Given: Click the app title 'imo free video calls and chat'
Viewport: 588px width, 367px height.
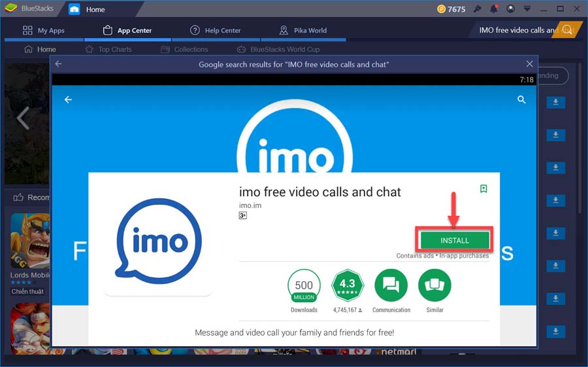Looking at the screenshot, I should [x=320, y=192].
